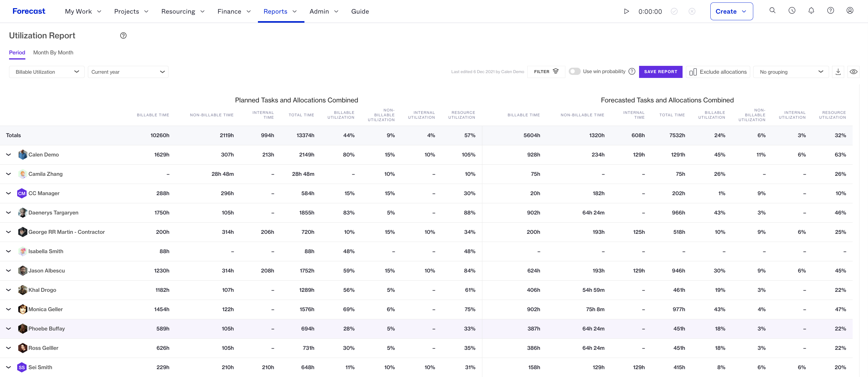Toggle Exclude allocations
This screenshot has width=868, height=377.
pos(718,72)
